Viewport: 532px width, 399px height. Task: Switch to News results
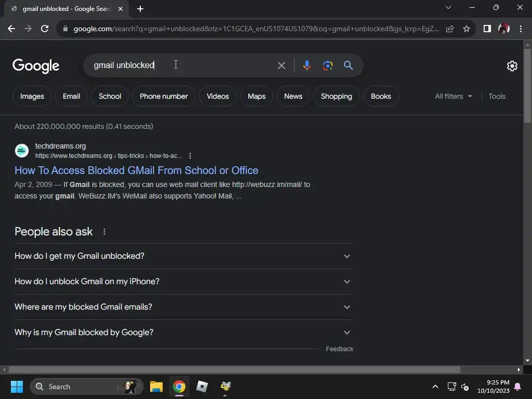click(x=293, y=96)
